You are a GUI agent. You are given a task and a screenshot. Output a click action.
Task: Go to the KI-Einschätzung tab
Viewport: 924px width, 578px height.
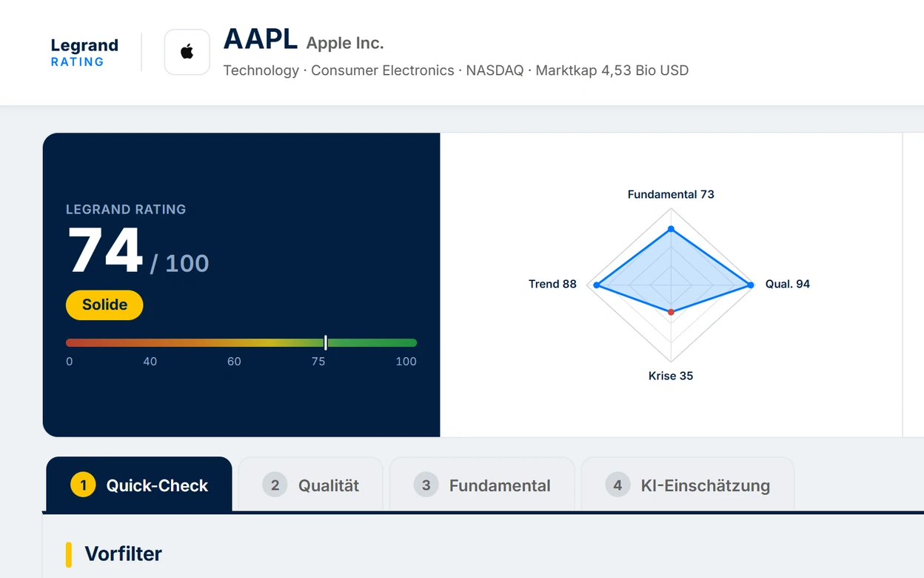tap(688, 485)
